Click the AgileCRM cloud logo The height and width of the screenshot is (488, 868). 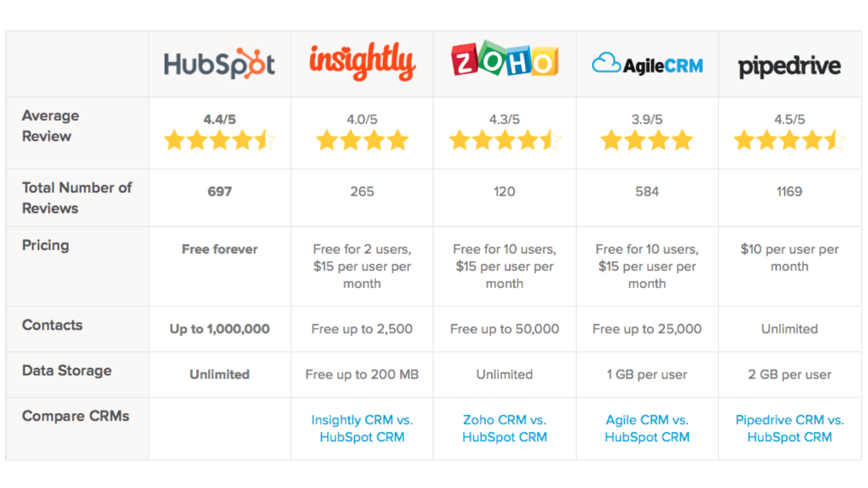[x=606, y=64]
